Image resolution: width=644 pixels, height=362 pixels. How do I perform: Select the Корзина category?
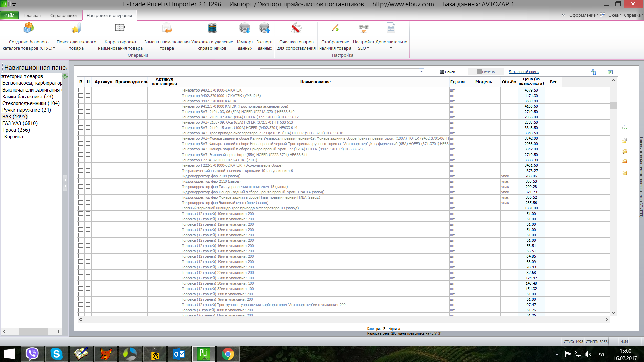[14, 137]
